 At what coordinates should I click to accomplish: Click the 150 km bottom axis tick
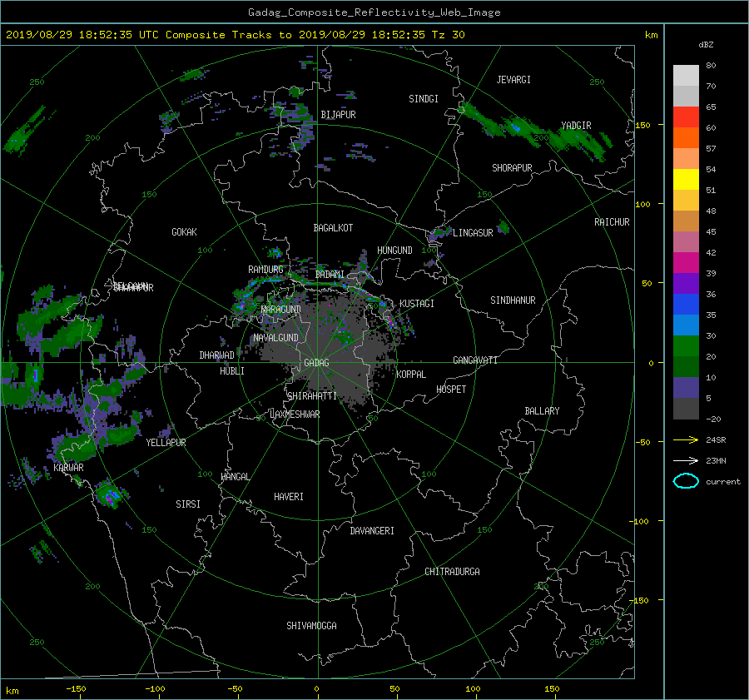click(x=552, y=689)
